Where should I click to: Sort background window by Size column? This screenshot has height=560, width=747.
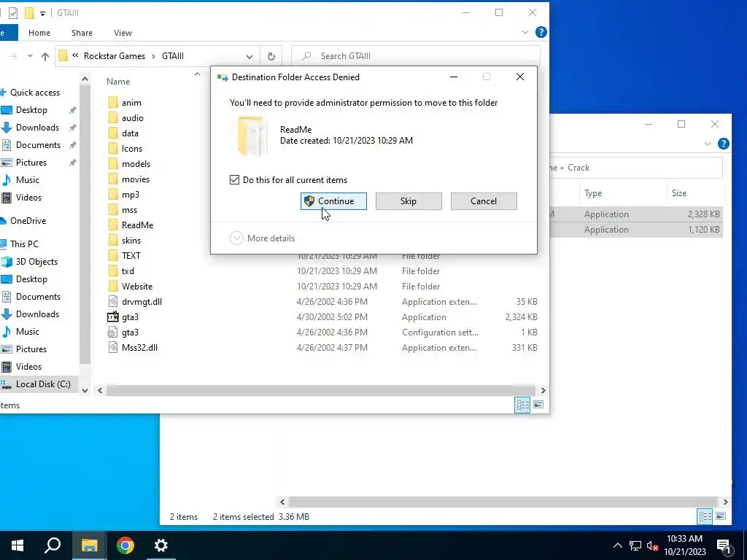pyautogui.click(x=679, y=193)
